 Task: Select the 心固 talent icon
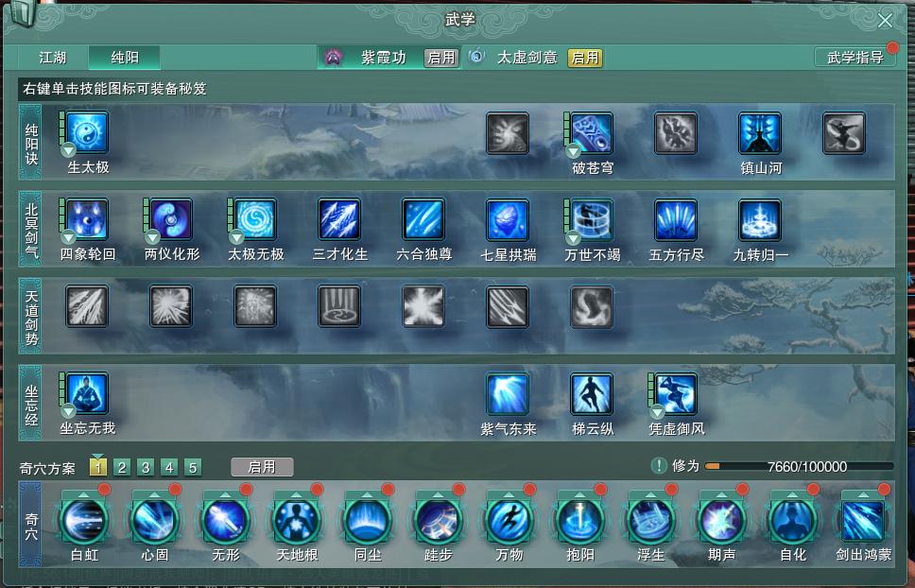click(x=155, y=520)
